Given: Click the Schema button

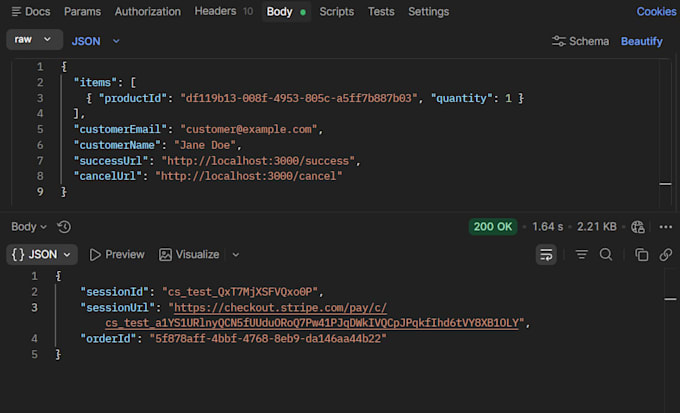Looking at the screenshot, I should pos(580,41).
